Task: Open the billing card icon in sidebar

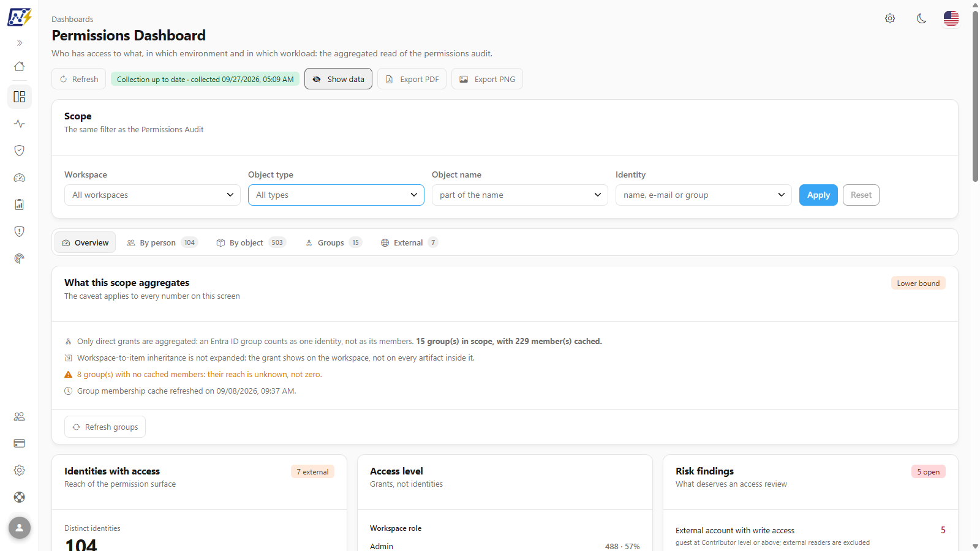Action: (x=20, y=443)
